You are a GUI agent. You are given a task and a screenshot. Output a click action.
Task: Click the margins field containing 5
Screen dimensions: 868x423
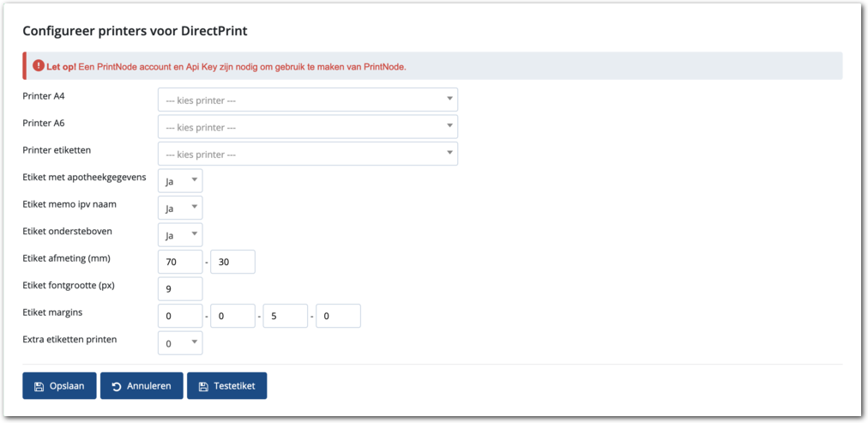(x=285, y=316)
